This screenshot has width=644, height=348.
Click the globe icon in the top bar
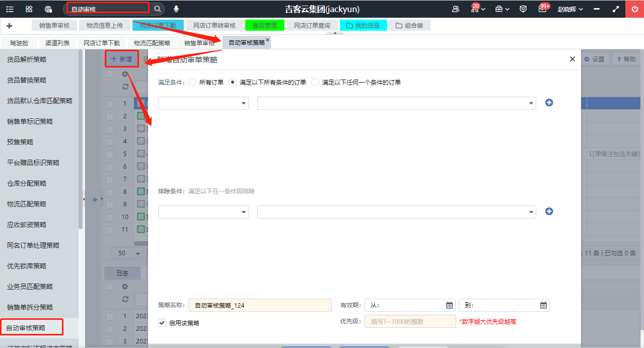point(48,9)
